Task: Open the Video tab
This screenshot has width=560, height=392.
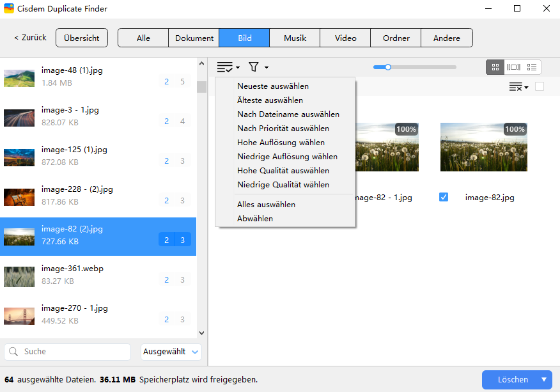Action: (345, 38)
